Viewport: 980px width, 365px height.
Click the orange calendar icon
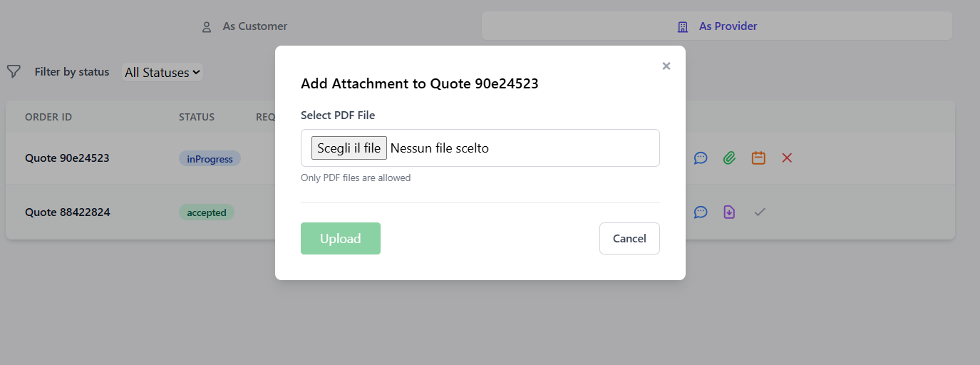coord(758,158)
